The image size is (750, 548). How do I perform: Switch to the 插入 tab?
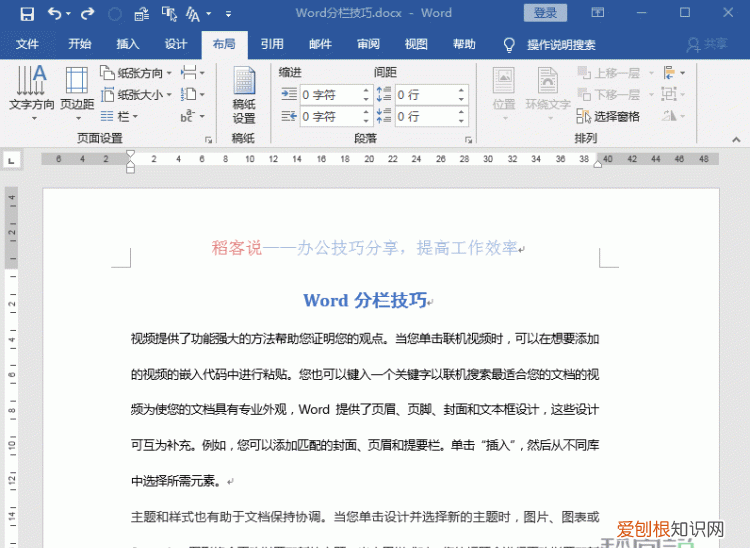(x=128, y=44)
